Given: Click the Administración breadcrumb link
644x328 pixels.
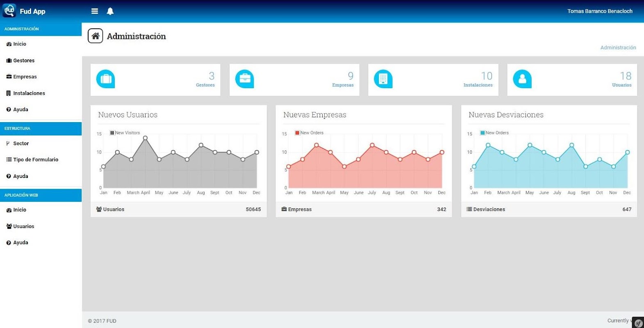Looking at the screenshot, I should click(x=618, y=48).
